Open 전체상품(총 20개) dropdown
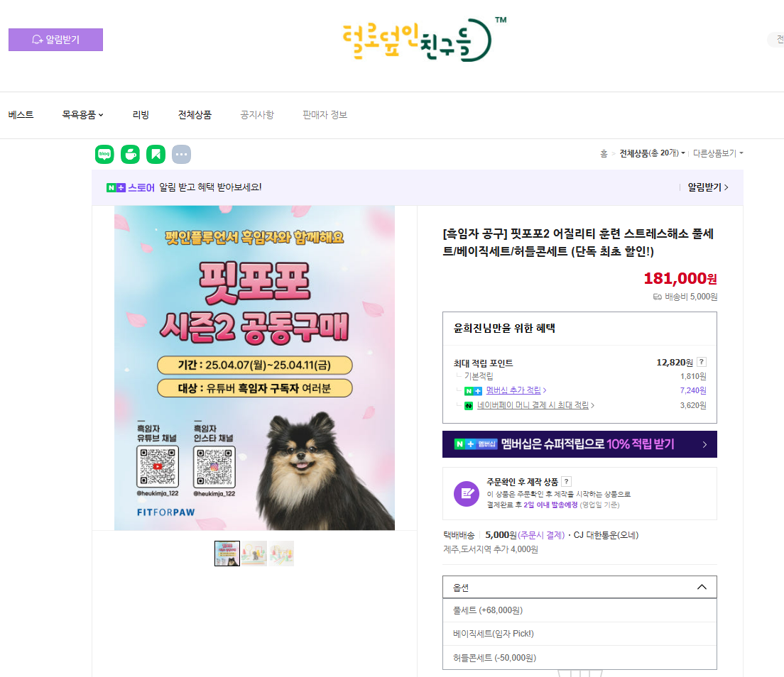The image size is (784, 677). (x=652, y=153)
